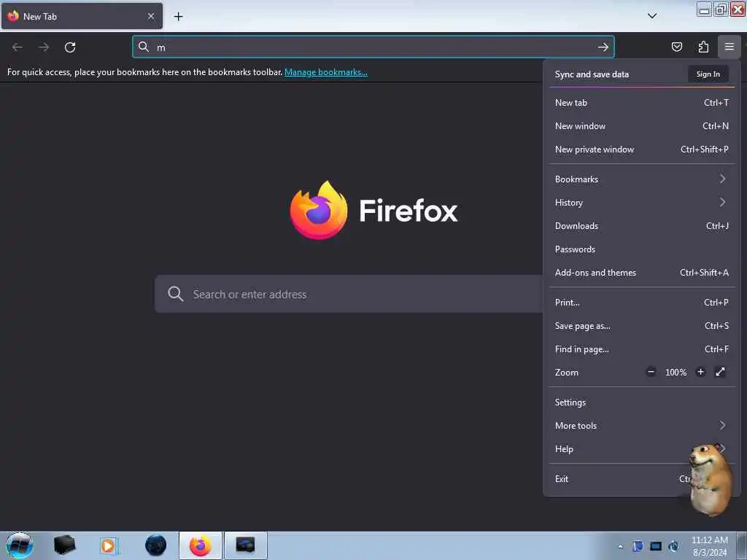
Task: Click the Reload page icon
Action: coord(70,47)
